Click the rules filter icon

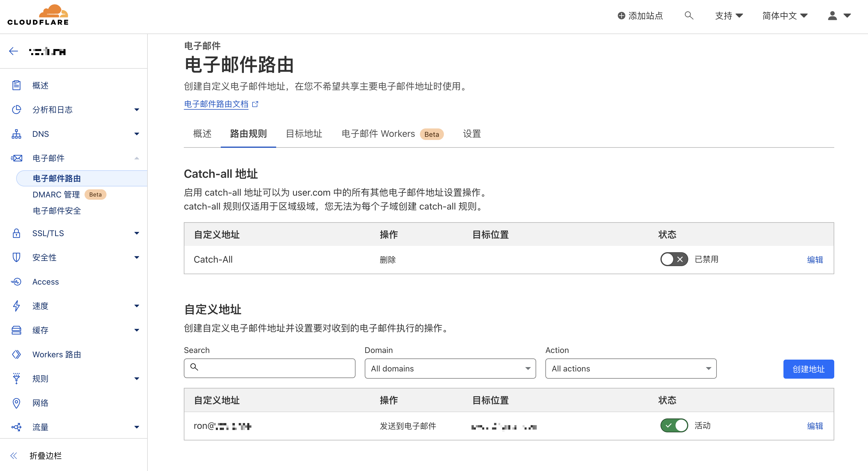coord(16,378)
